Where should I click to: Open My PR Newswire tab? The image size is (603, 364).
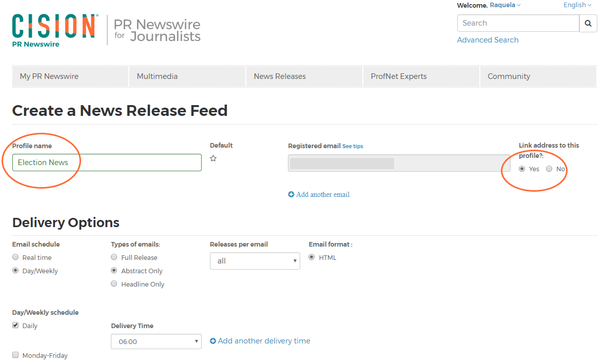click(70, 76)
